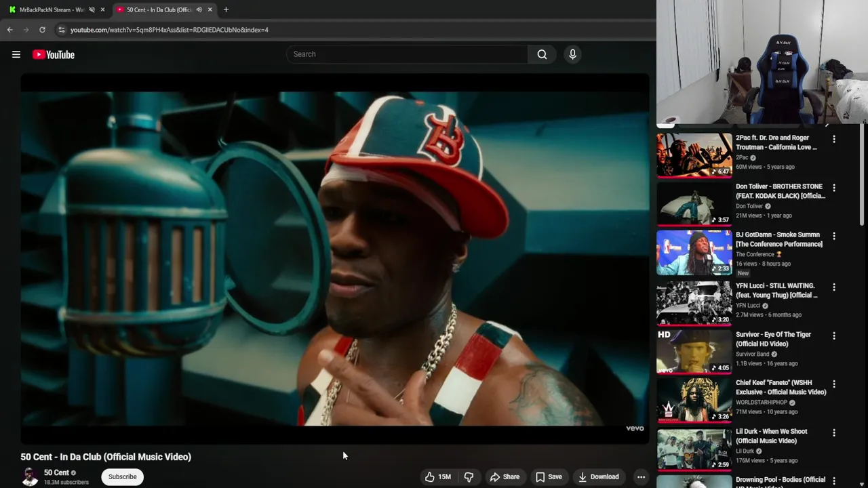Open options for Don Toliver BROTHER STONE
Image resolution: width=868 pixels, height=488 pixels.
tap(834, 188)
